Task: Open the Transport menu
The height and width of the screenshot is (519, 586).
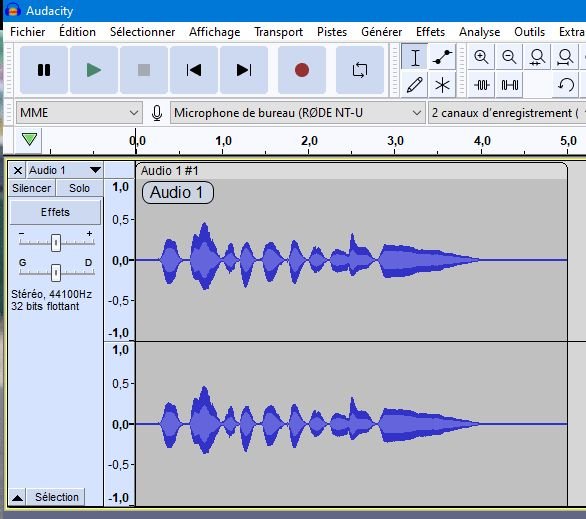Action: (278, 32)
